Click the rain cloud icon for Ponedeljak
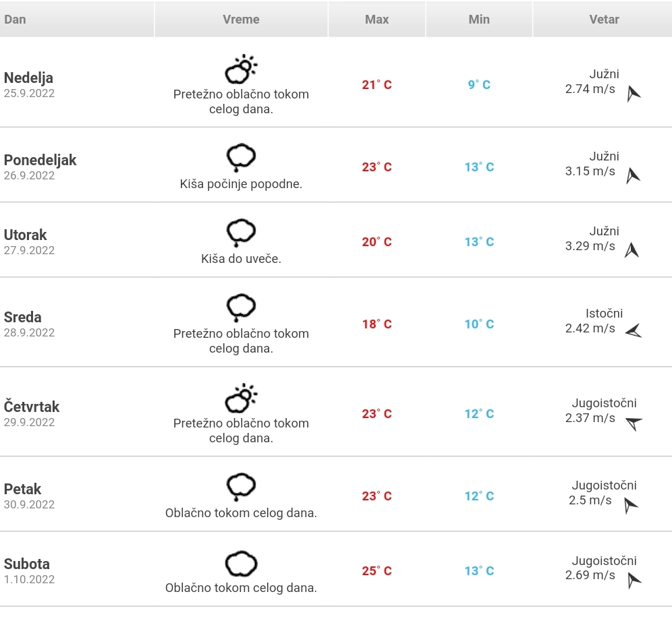The width and height of the screenshot is (672, 621). click(241, 158)
